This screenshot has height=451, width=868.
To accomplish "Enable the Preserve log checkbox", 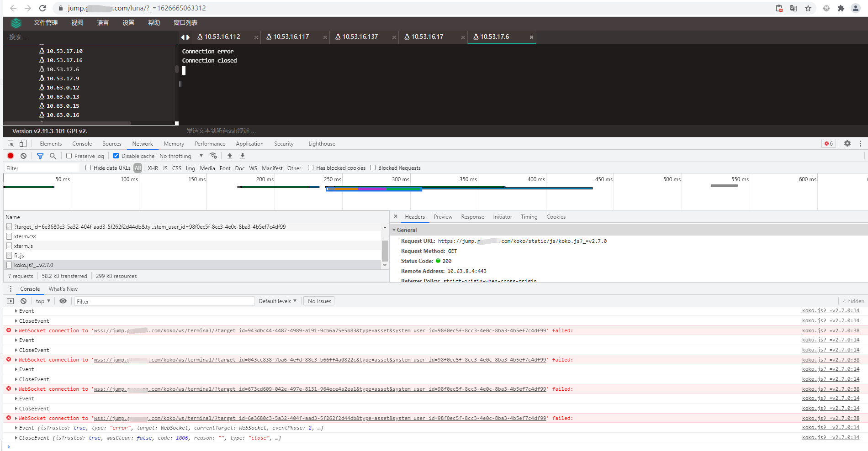I will tap(69, 156).
